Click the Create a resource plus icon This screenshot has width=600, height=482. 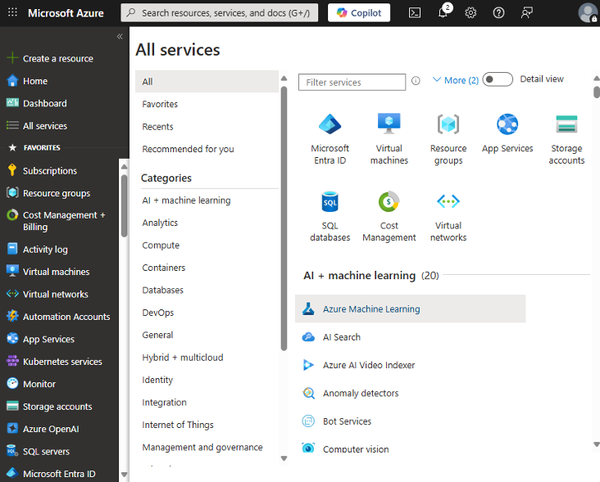pyautogui.click(x=12, y=58)
